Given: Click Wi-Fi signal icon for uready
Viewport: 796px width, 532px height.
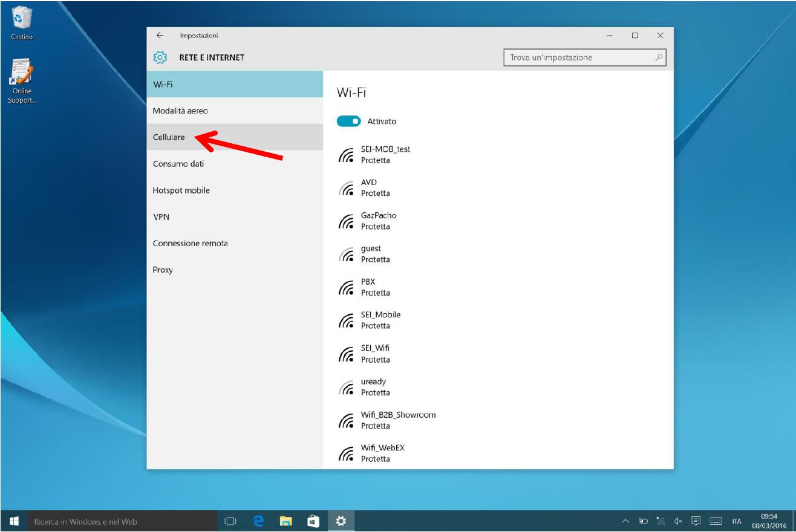Looking at the screenshot, I should (x=346, y=387).
